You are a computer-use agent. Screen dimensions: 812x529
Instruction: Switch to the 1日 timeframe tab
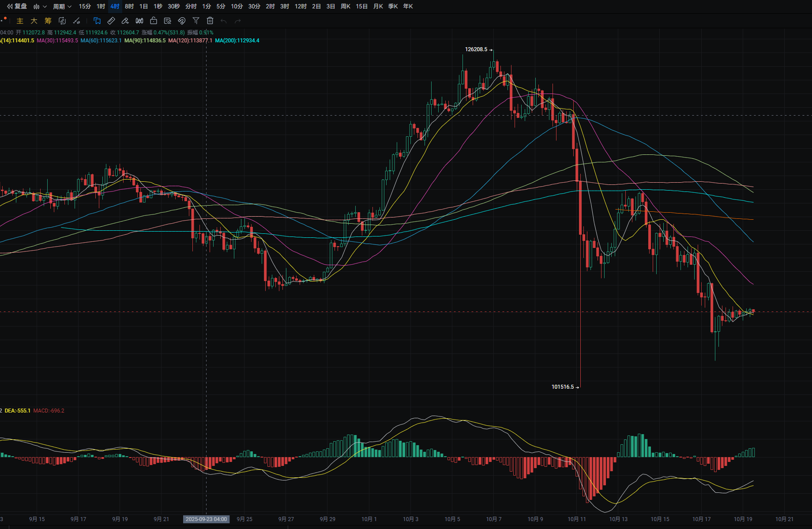tap(143, 6)
